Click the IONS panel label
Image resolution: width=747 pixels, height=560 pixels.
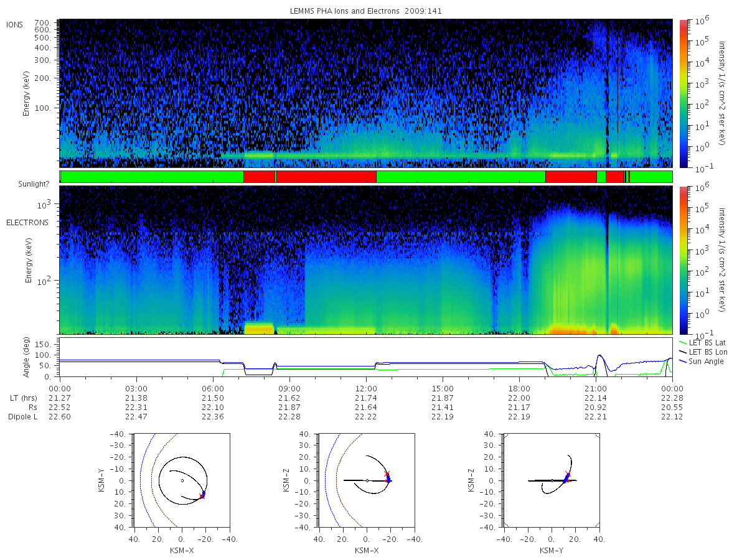click(x=15, y=25)
